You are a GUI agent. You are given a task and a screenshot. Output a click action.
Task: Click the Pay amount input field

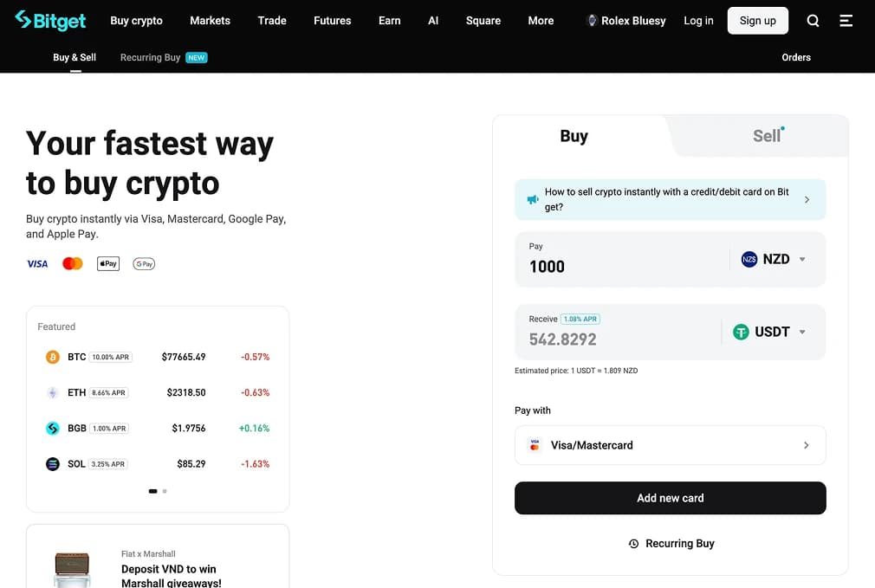pyautogui.click(x=624, y=267)
